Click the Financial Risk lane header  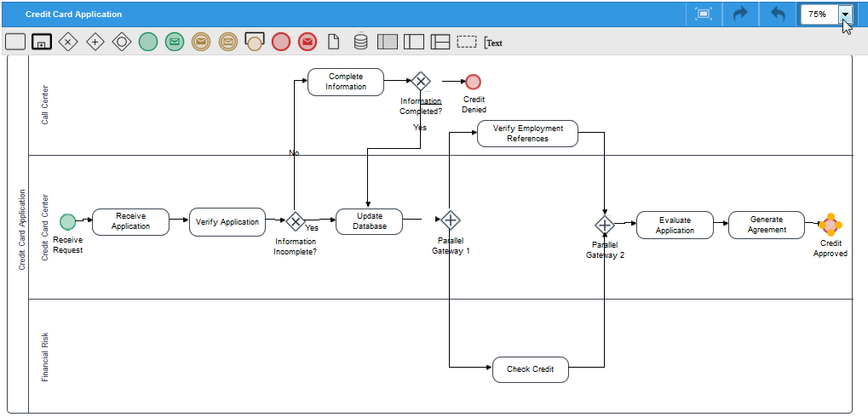coord(45,357)
